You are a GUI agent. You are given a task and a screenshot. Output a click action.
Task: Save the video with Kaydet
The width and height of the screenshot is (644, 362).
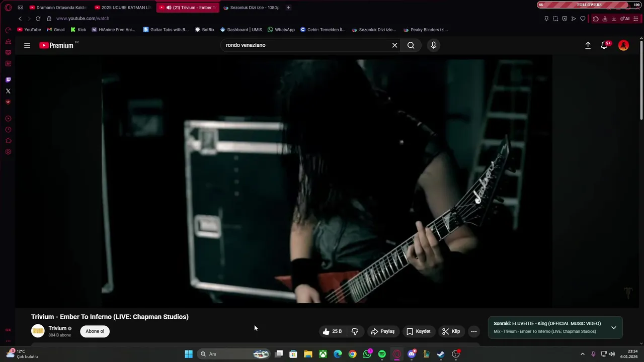tap(419, 331)
